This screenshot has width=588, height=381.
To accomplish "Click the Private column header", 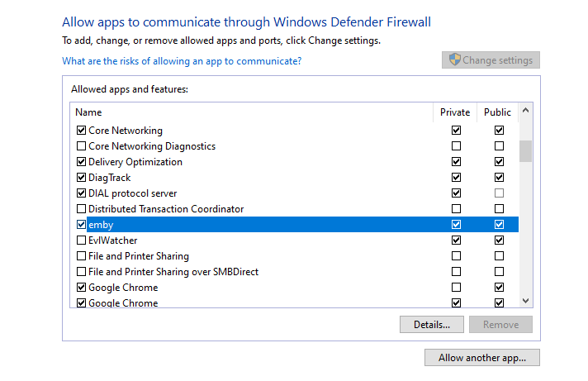I will [x=455, y=112].
